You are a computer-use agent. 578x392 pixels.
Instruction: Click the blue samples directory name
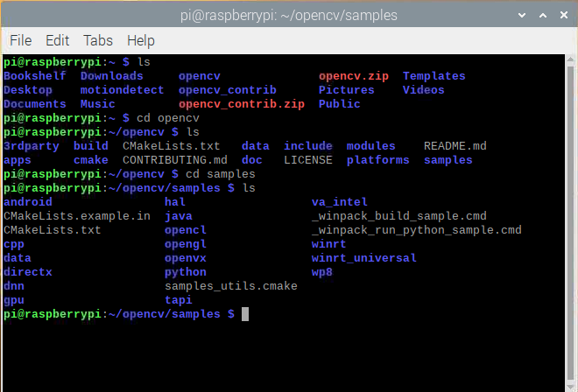click(448, 160)
